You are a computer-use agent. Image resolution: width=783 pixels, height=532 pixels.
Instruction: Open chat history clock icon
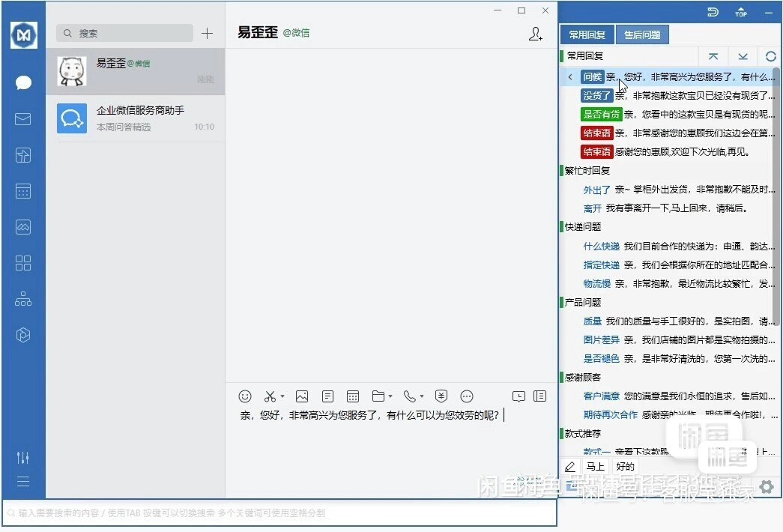(x=519, y=396)
